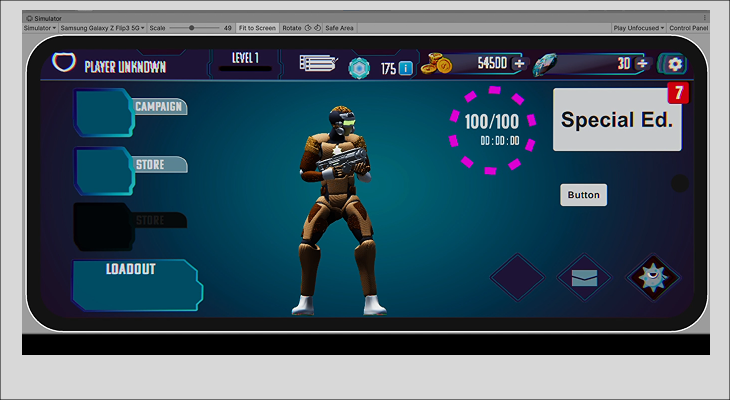Tap the soldier character model

(x=339, y=210)
